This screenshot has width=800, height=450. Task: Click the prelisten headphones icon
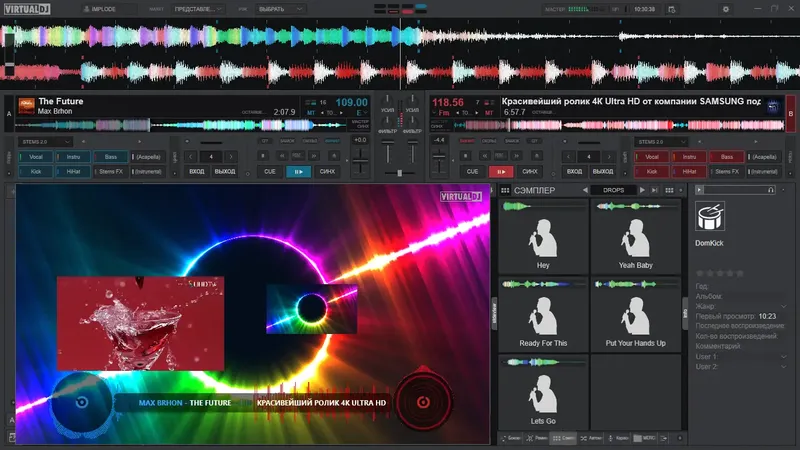(x=771, y=190)
